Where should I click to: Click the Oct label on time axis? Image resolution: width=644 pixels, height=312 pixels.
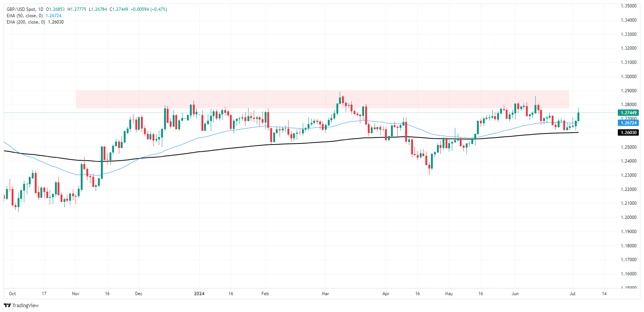12,294
